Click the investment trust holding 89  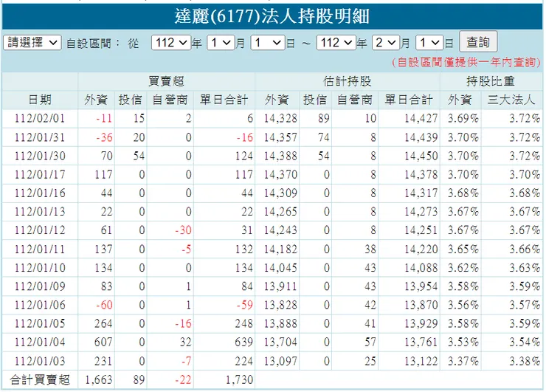pyautogui.click(x=323, y=119)
